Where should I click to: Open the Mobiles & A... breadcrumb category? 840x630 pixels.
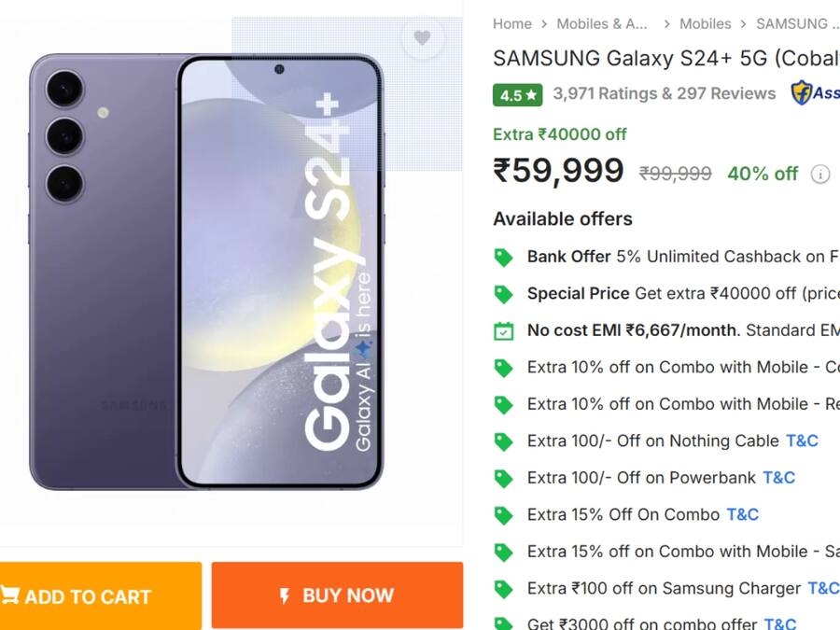click(x=601, y=24)
